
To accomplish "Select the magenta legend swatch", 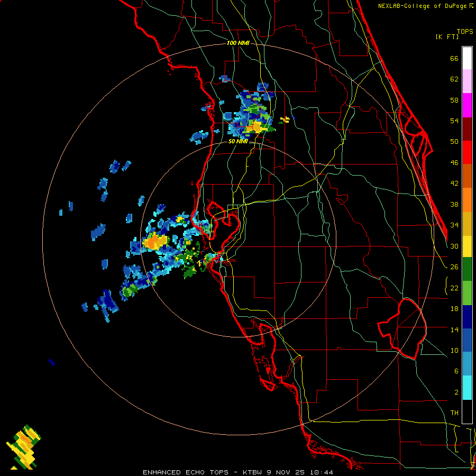I will [x=467, y=105].
